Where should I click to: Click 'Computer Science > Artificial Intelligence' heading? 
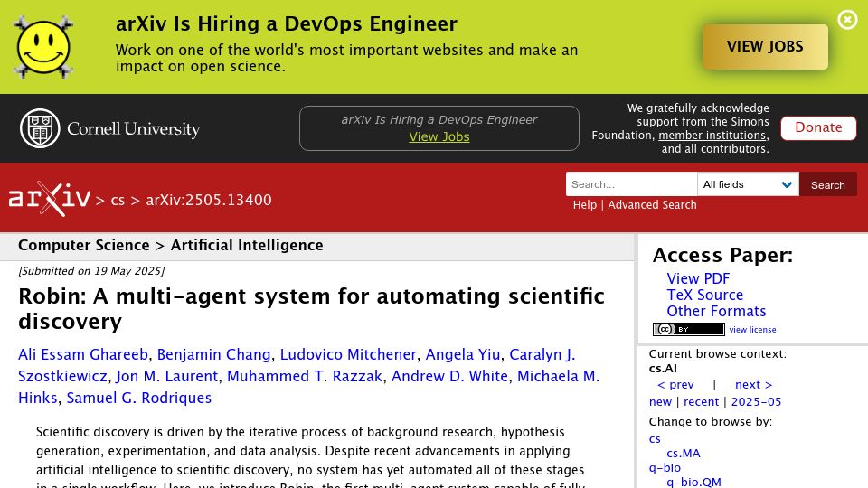[x=171, y=245]
